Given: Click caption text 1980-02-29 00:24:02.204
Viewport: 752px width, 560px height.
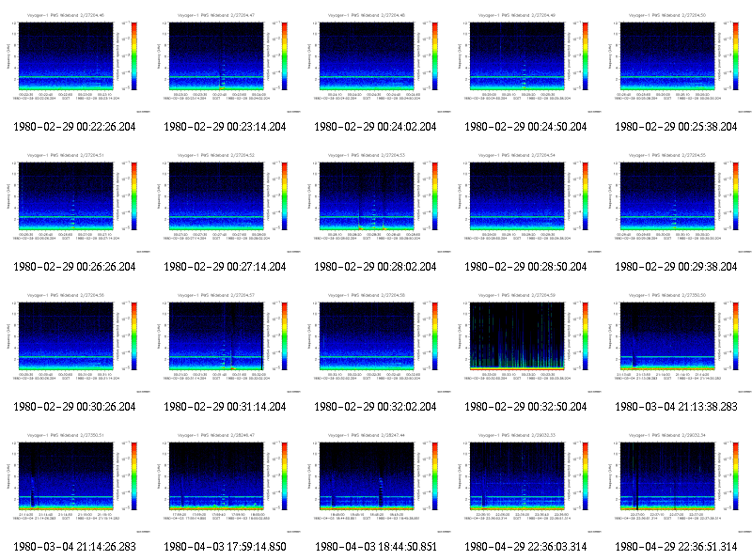Looking at the screenshot, I should pyautogui.click(x=375, y=127).
